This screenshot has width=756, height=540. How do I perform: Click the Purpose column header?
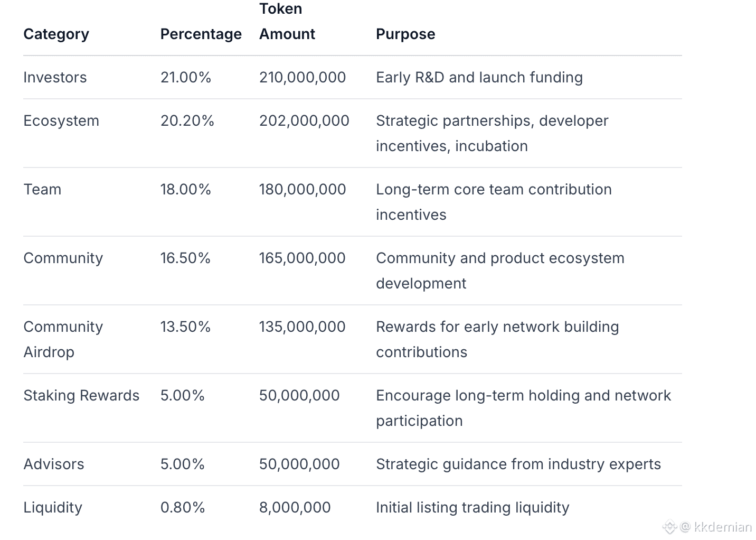pos(405,34)
